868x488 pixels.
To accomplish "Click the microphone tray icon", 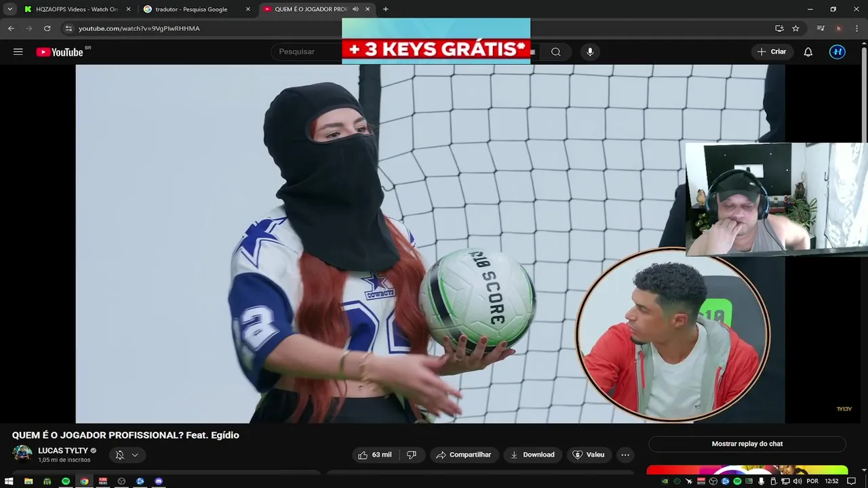I will pos(761,481).
